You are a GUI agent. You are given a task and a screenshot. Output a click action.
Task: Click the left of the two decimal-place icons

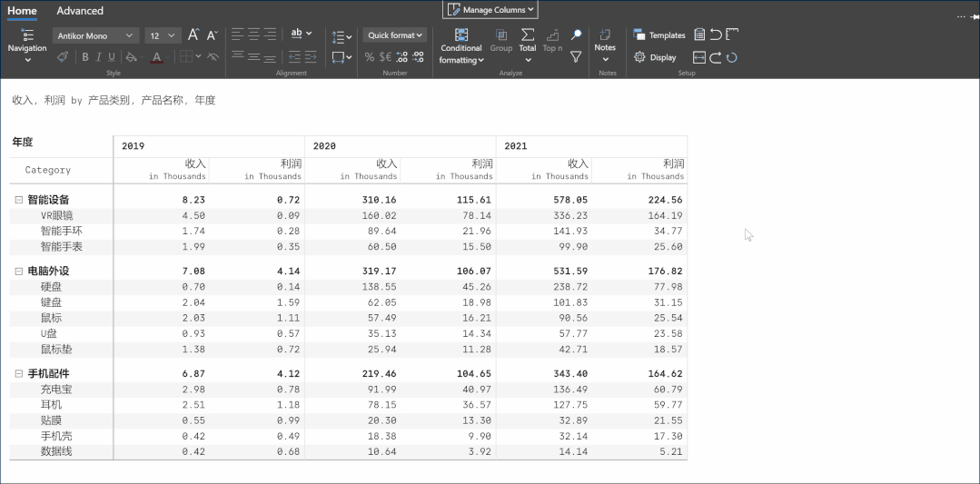(401, 57)
